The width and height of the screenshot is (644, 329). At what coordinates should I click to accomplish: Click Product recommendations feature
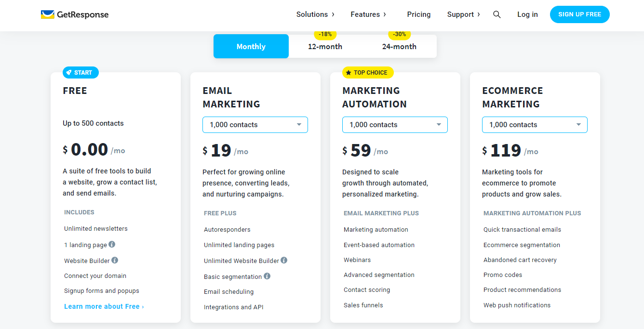tap(522, 290)
